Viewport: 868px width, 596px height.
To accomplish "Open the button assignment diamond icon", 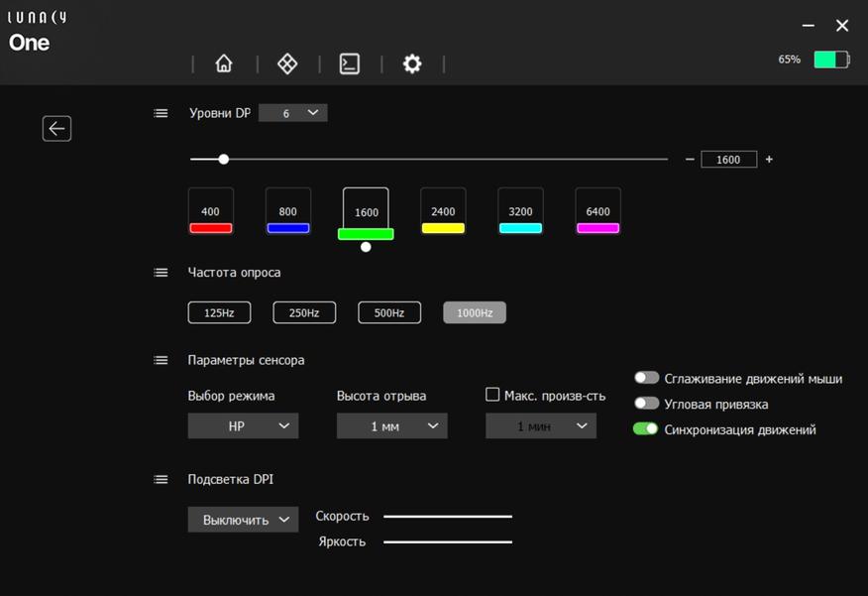I will pyautogui.click(x=287, y=63).
